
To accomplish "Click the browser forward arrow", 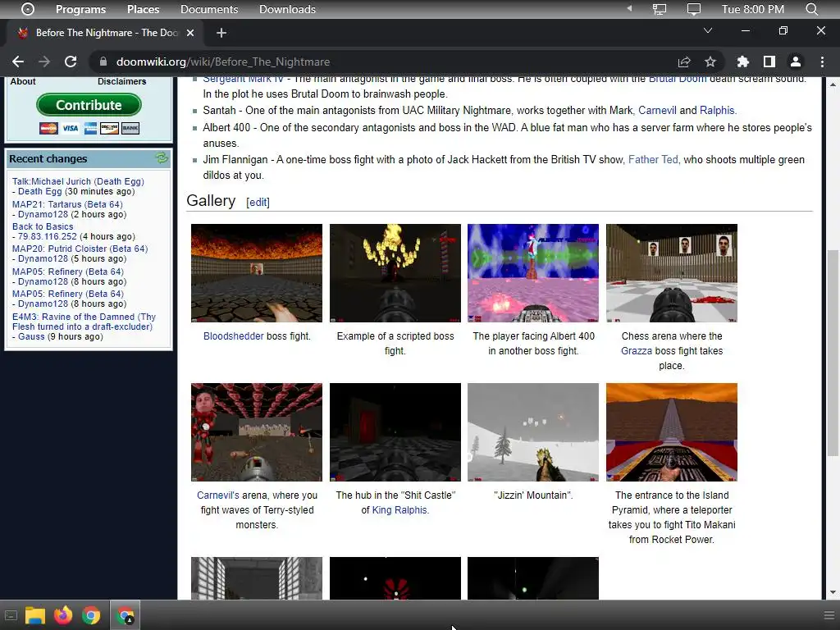I will coord(44,62).
